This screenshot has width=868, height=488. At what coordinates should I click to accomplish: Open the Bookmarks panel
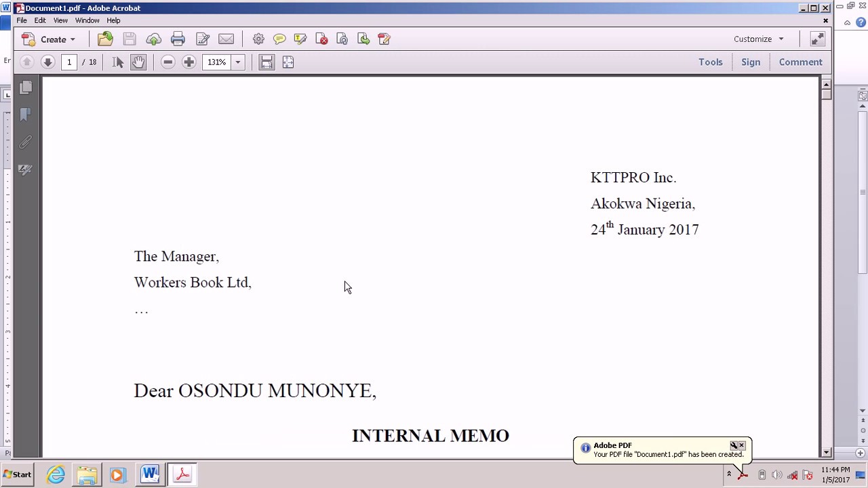tap(26, 115)
